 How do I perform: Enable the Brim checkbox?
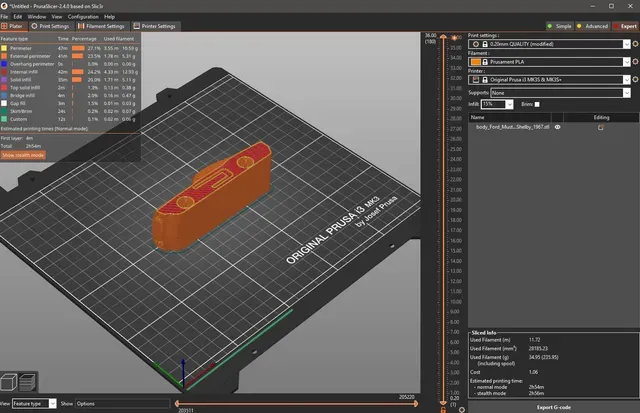[537, 104]
